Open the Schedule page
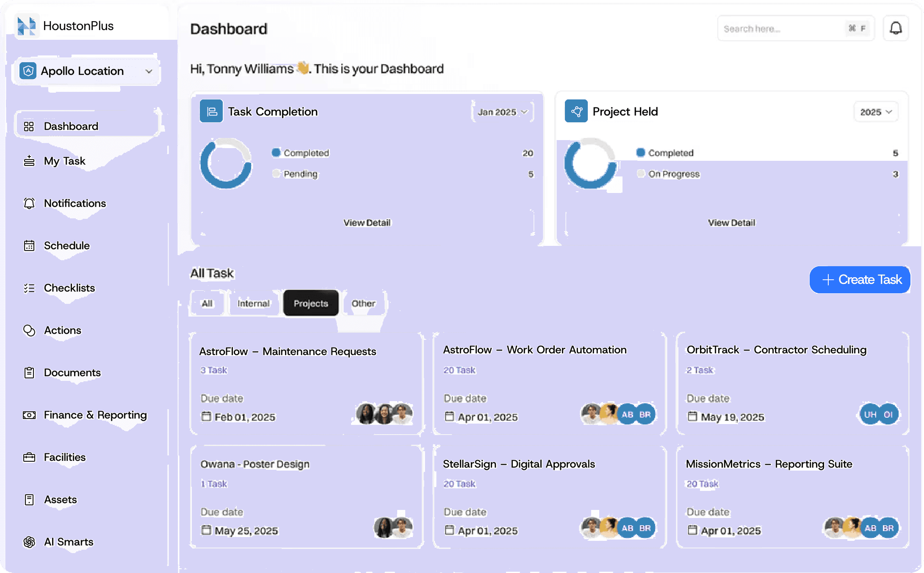The image size is (924, 573). coord(67,245)
